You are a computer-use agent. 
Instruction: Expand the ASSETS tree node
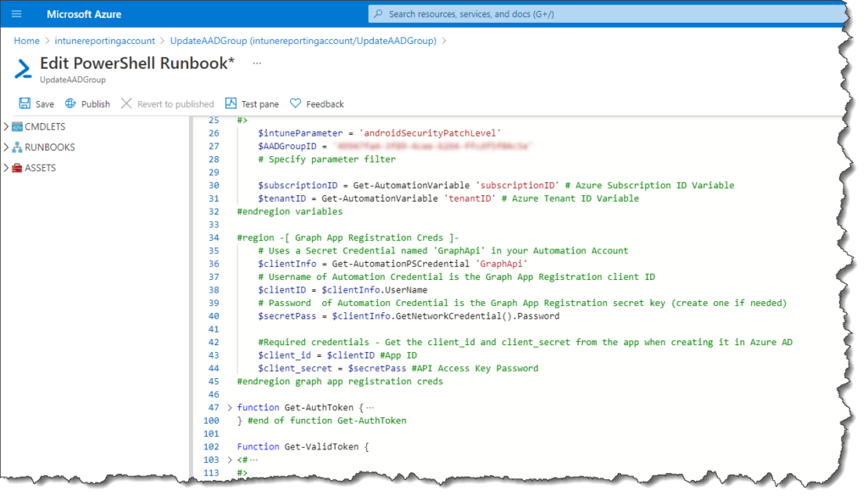click(x=6, y=168)
